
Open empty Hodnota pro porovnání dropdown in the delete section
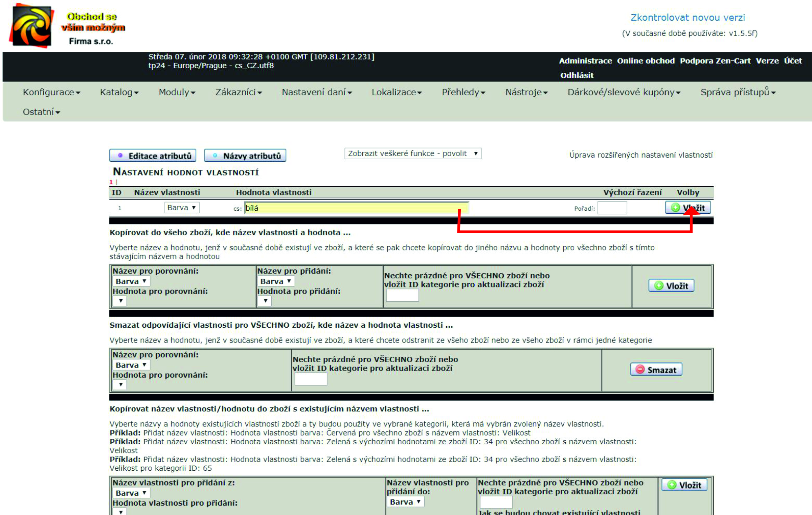(120, 385)
